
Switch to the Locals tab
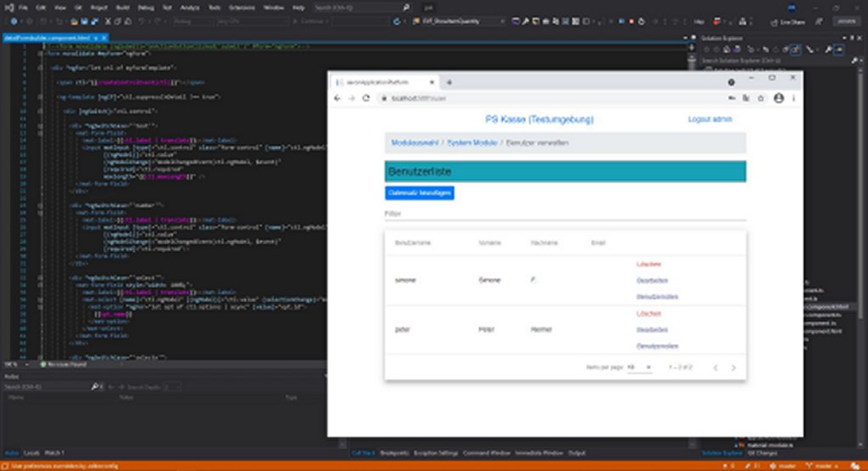pos(31,453)
